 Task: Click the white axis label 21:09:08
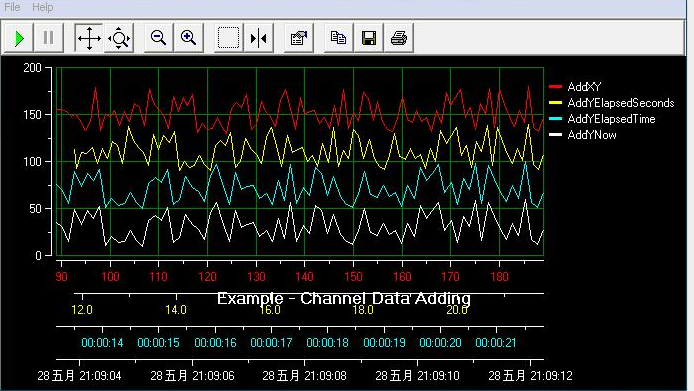325,376
